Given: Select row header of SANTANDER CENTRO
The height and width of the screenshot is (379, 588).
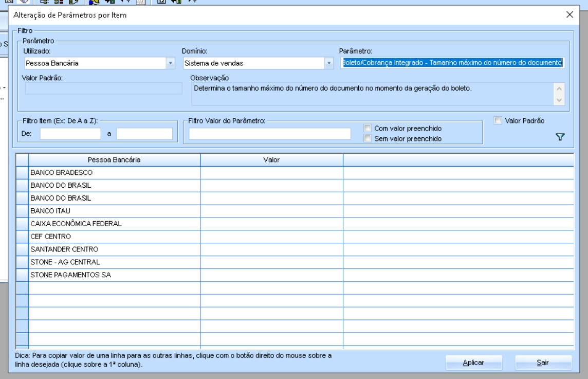Looking at the screenshot, I should pyautogui.click(x=22, y=249).
